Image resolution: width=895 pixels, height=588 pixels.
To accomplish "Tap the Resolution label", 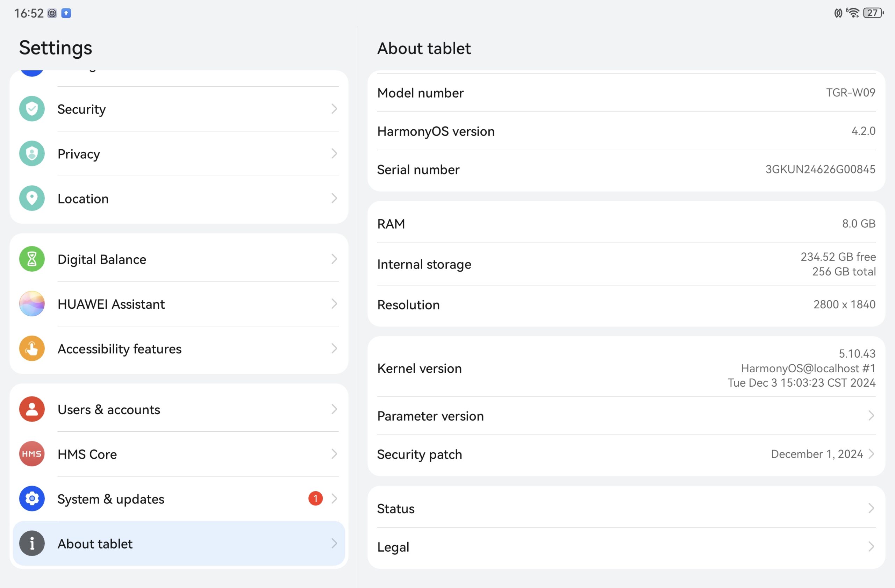I will pos(408,304).
